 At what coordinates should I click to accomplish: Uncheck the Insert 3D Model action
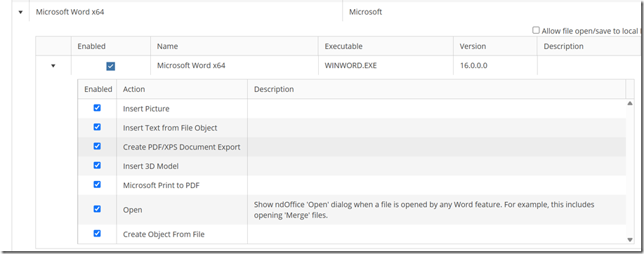pos(97,166)
